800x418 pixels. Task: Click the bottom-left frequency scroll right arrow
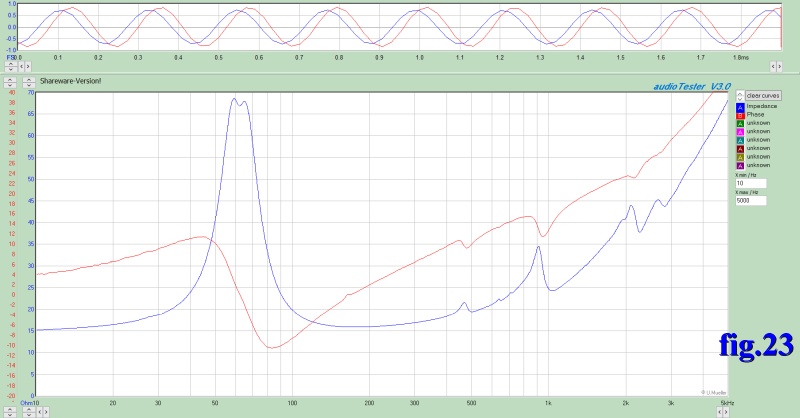46,412
